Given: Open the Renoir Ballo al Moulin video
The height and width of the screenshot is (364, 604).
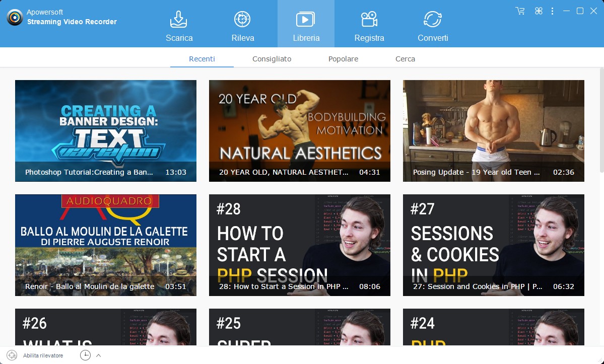Looking at the screenshot, I should 106,245.
